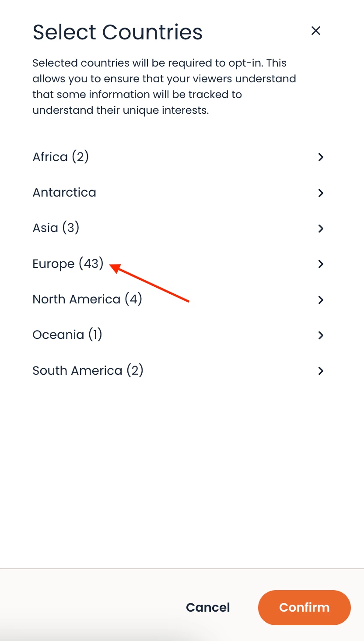Open the Europe (43) list item
This screenshot has height=641, width=364.
(x=68, y=264)
